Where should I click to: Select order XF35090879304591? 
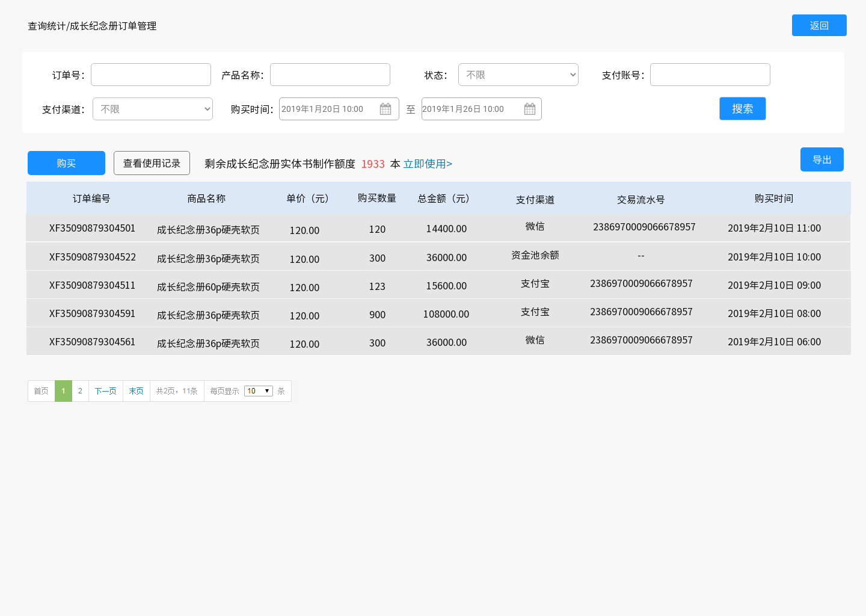tap(92, 314)
